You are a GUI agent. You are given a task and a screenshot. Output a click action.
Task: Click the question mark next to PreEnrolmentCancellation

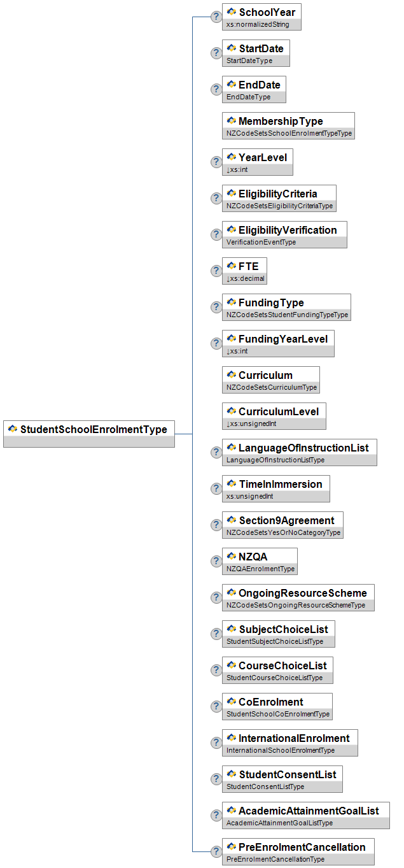click(216, 851)
